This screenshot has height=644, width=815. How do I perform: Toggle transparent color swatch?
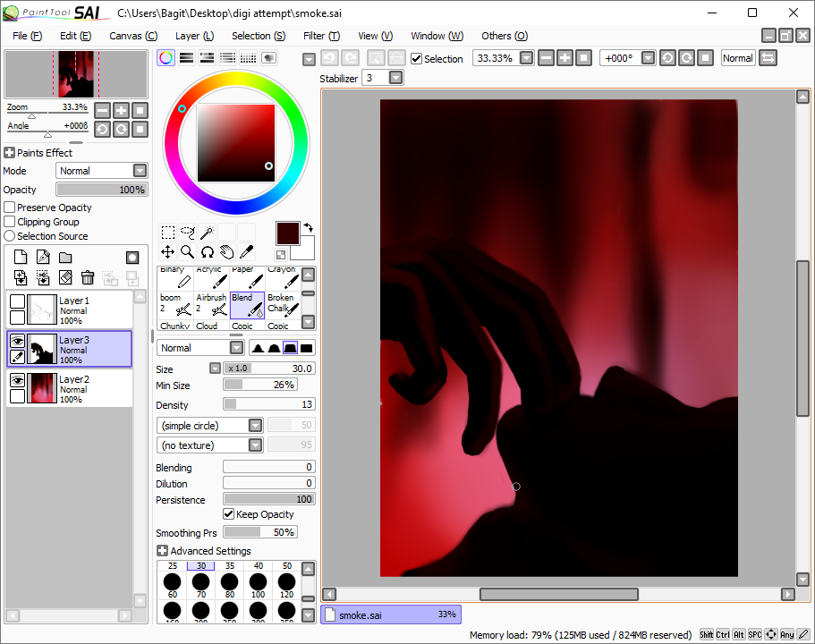tap(281, 255)
